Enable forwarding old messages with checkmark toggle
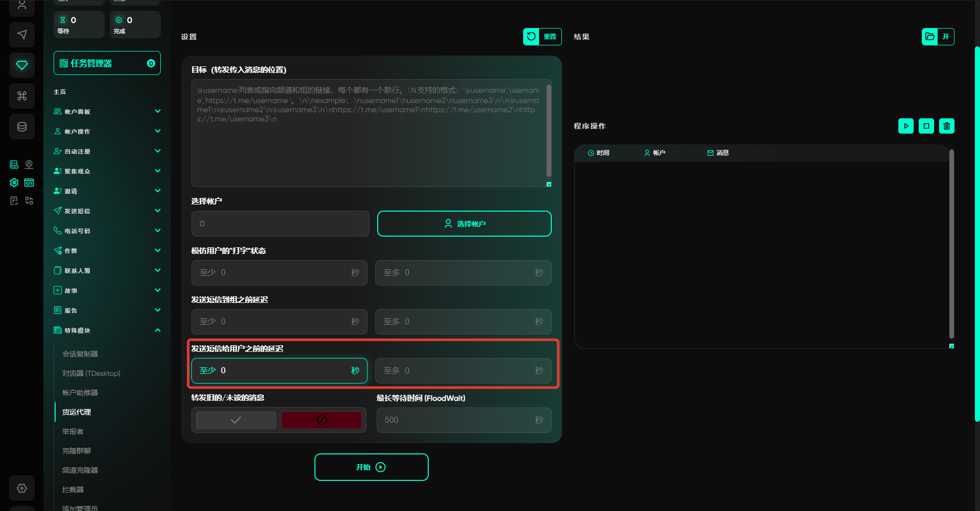 (x=236, y=420)
